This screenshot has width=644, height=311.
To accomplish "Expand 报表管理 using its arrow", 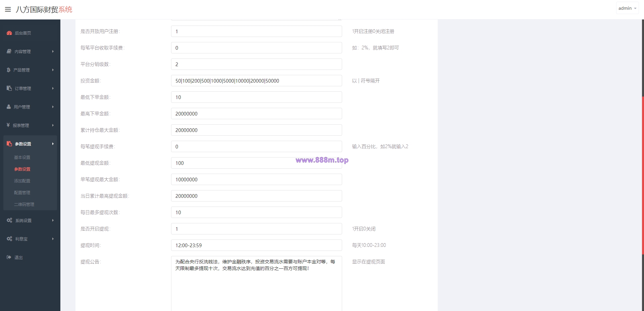I will click(x=53, y=125).
